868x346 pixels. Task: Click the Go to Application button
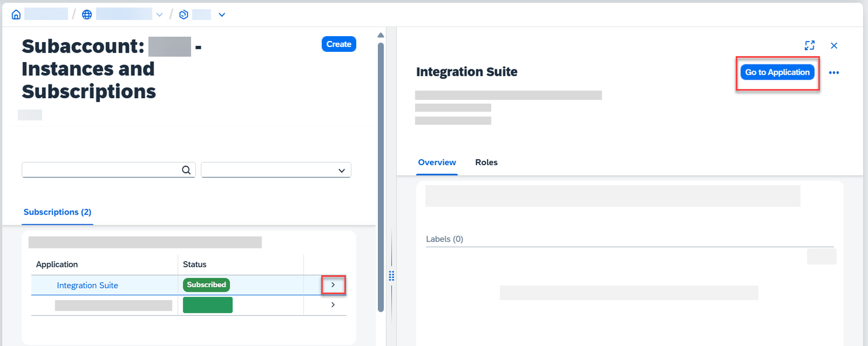coord(778,72)
